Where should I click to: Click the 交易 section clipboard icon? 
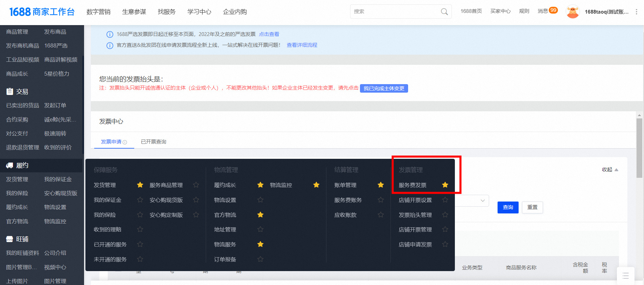10,92
